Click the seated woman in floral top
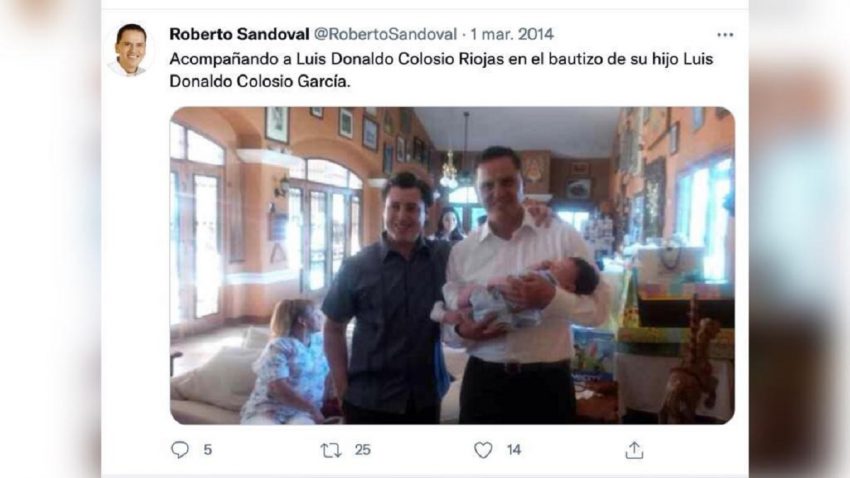The height and width of the screenshot is (478, 850). (287, 362)
